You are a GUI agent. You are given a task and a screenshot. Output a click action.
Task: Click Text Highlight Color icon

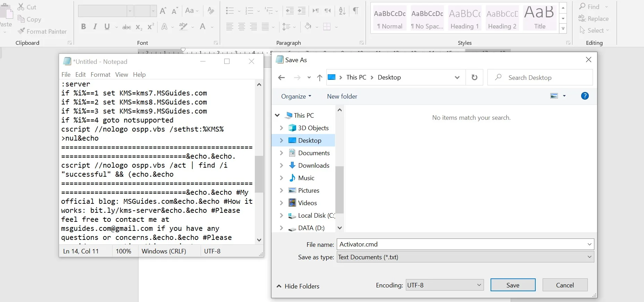(x=183, y=26)
